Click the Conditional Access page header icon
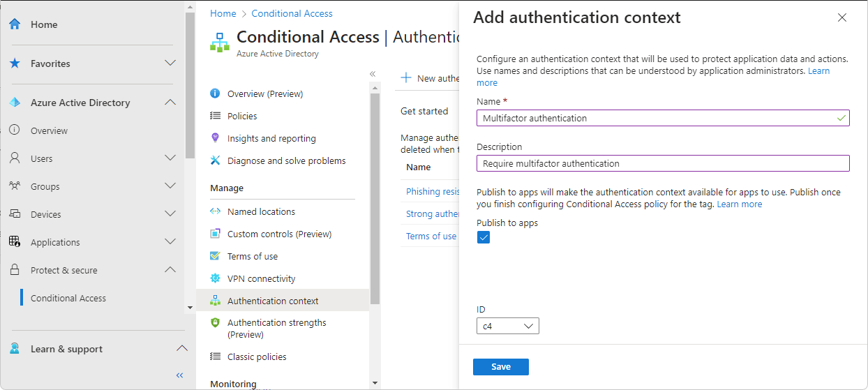868x390 pixels. tap(220, 42)
